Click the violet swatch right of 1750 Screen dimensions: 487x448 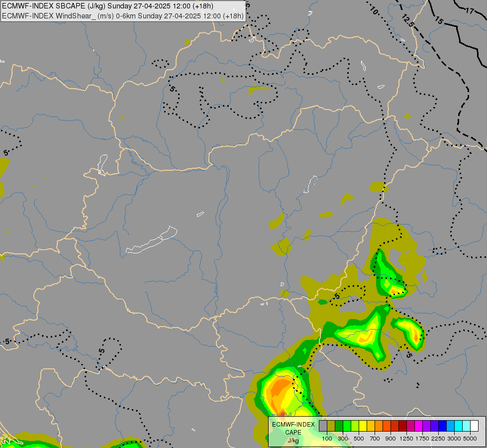(426, 426)
